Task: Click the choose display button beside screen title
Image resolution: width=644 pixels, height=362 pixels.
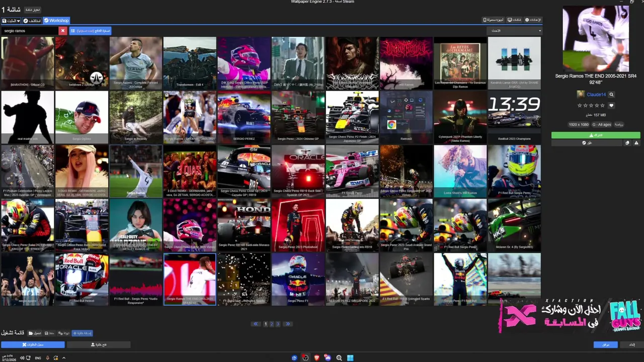Action: point(33,10)
